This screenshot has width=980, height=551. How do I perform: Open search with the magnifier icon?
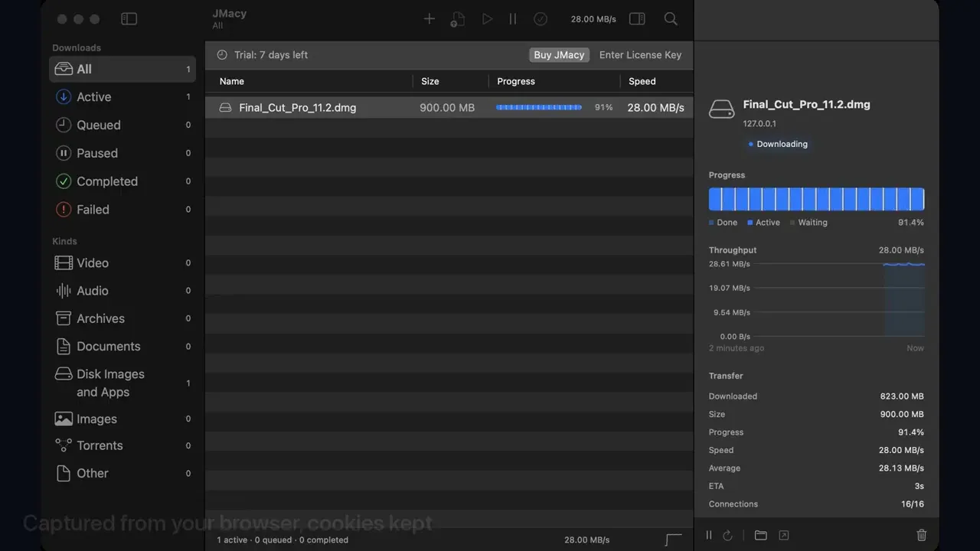671,19
